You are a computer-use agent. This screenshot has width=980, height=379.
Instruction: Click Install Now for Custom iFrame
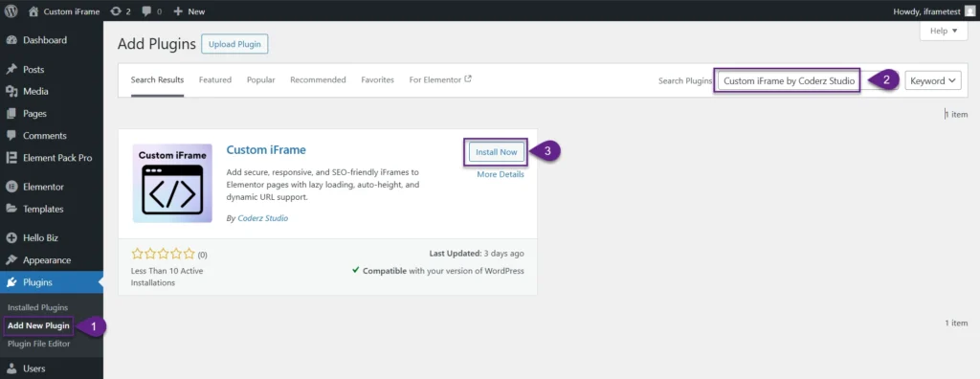[497, 152]
